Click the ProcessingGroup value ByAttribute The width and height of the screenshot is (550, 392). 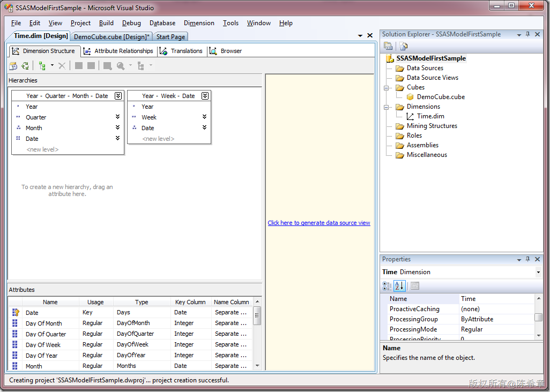click(496, 319)
